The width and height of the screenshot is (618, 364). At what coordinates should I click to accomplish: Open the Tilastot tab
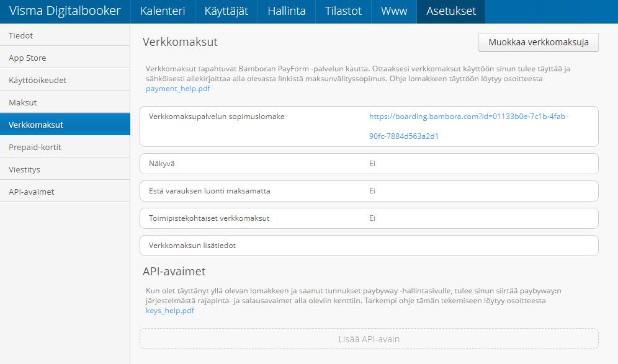point(343,11)
